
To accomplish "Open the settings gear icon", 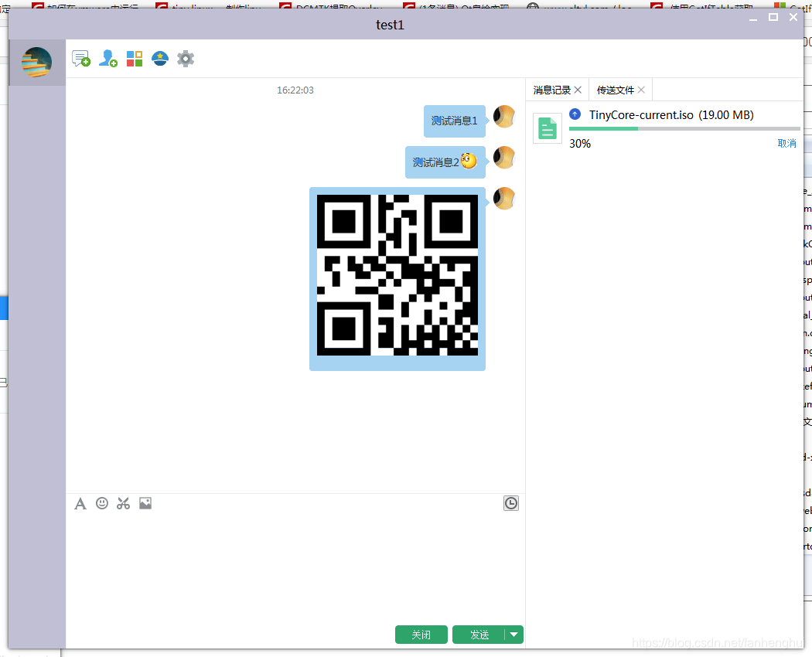I will coord(186,59).
